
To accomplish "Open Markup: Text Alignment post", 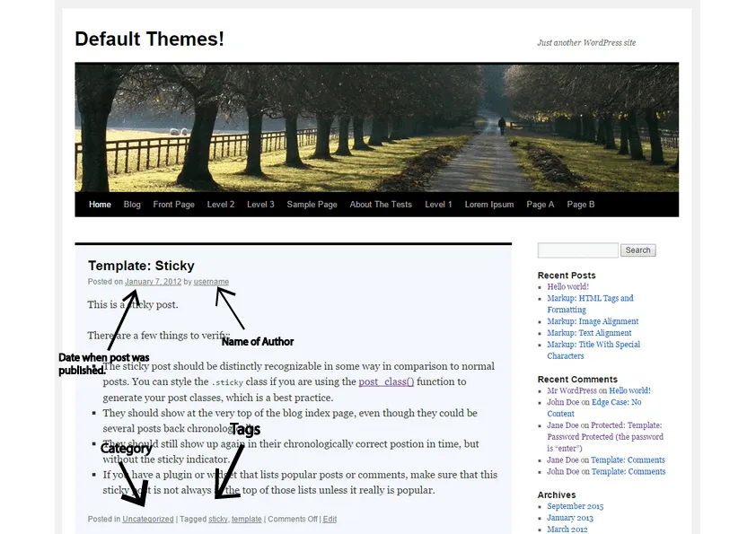I will [x=589, y=333].
